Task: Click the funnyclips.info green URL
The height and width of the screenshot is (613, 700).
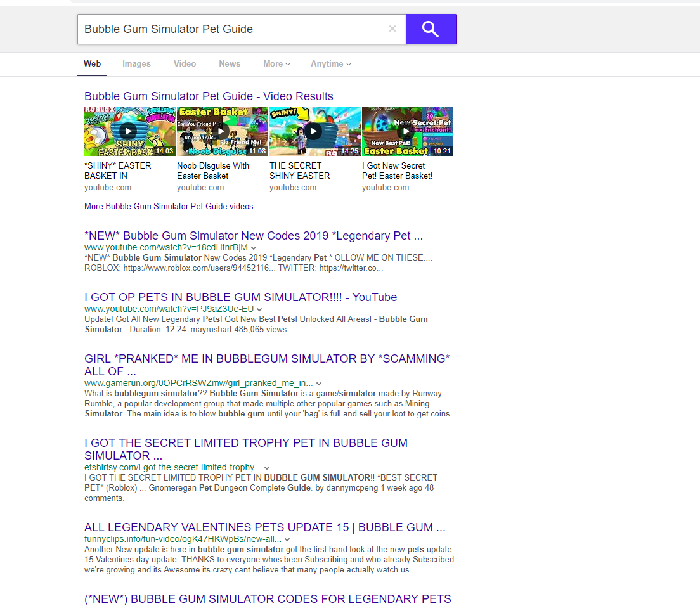Action: coord(183,539)
